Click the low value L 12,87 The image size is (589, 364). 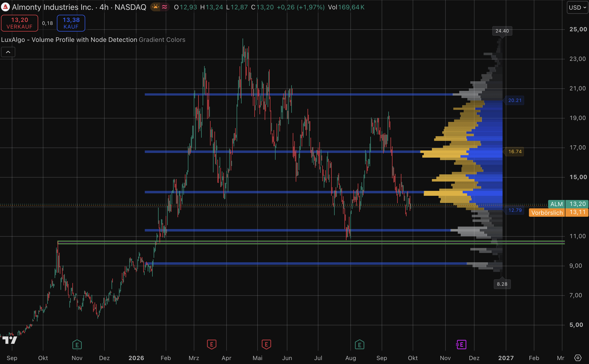tap(237, 7)
